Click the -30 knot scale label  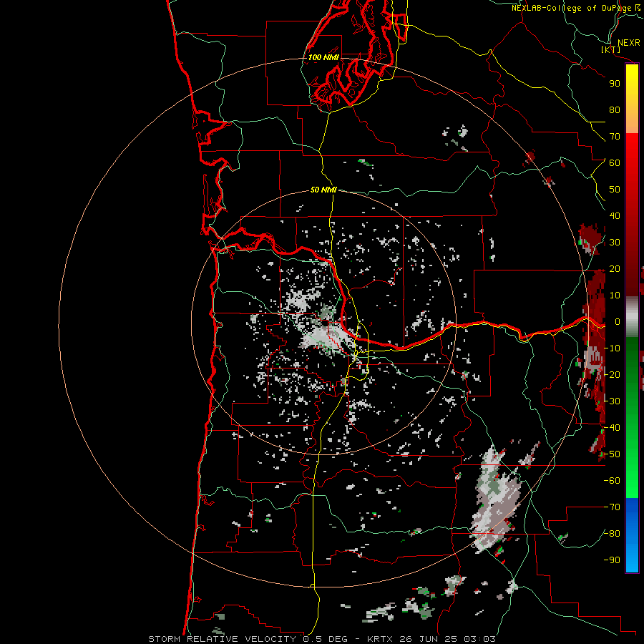click(612, 401)
